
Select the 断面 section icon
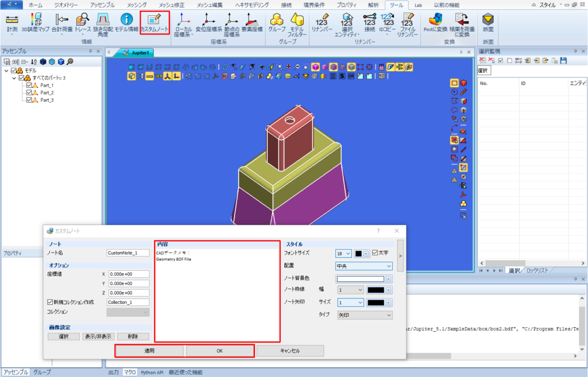click(x=488, y=22)
